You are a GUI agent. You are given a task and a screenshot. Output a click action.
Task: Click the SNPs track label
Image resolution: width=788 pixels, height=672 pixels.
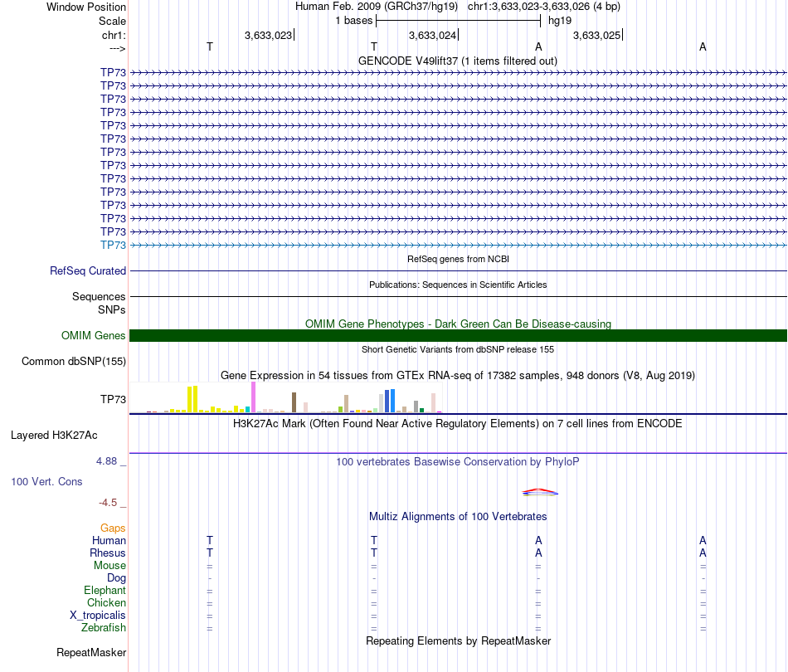click(112, 309)
